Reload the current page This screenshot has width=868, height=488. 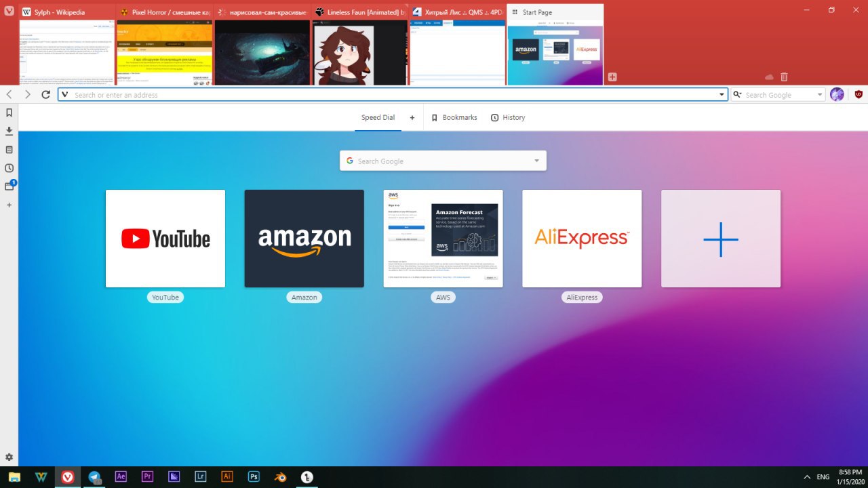click(x=46, y=94)
